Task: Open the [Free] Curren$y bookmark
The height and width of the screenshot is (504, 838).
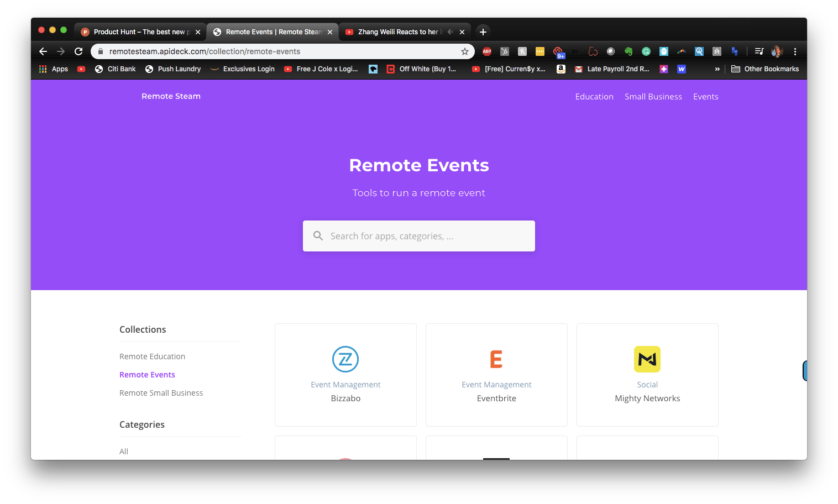Action: (x=509, y=69)
